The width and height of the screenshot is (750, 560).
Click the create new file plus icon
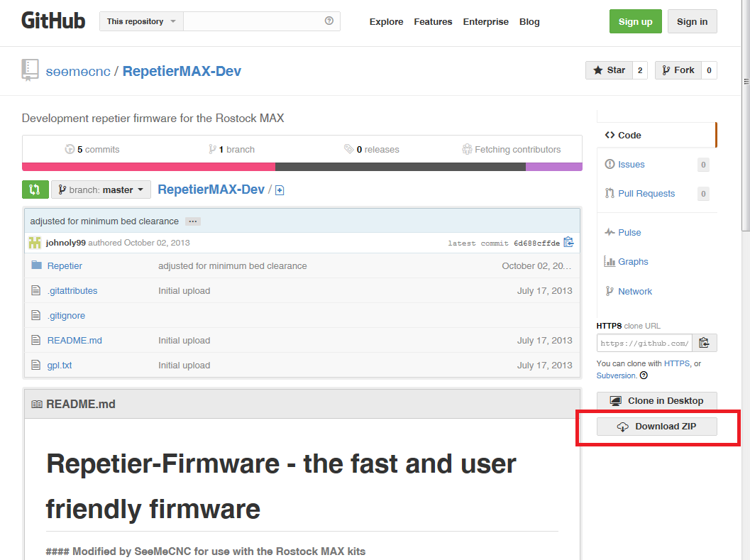coord(280,190)
